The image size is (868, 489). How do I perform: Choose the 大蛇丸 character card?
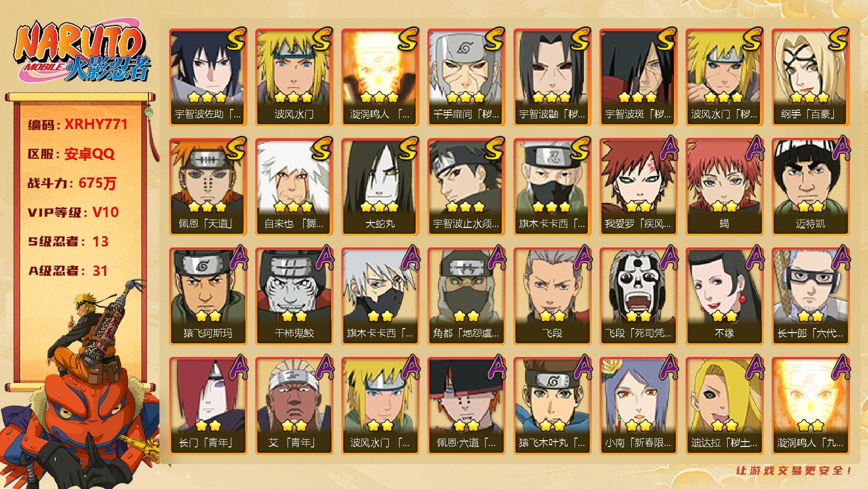click(x=380, y=187)
